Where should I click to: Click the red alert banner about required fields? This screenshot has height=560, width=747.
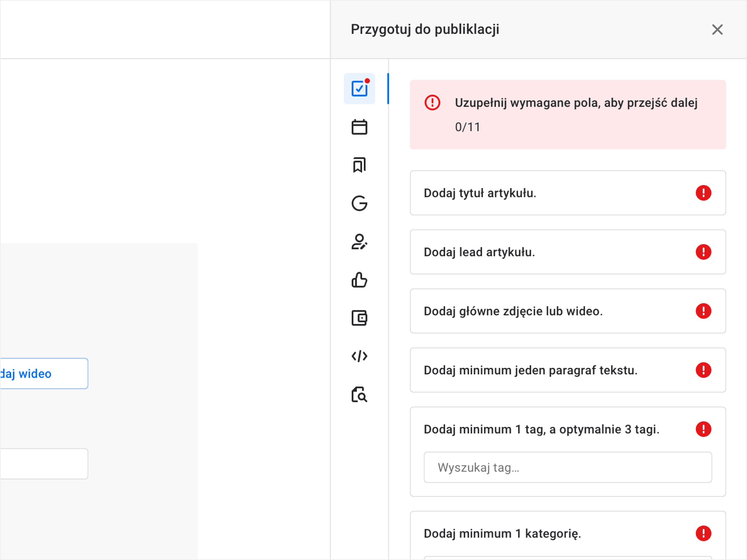click(x=568, y=115)
